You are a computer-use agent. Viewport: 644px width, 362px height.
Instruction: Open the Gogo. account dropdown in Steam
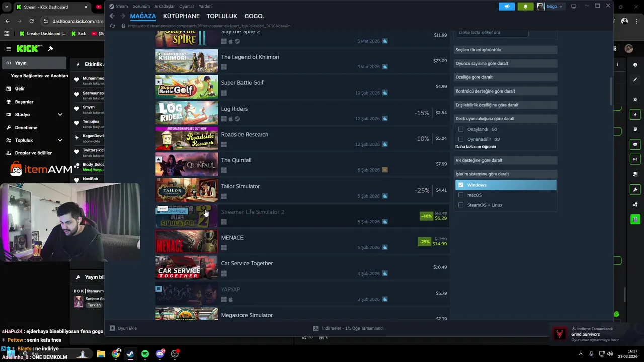(x=550, y=6)
